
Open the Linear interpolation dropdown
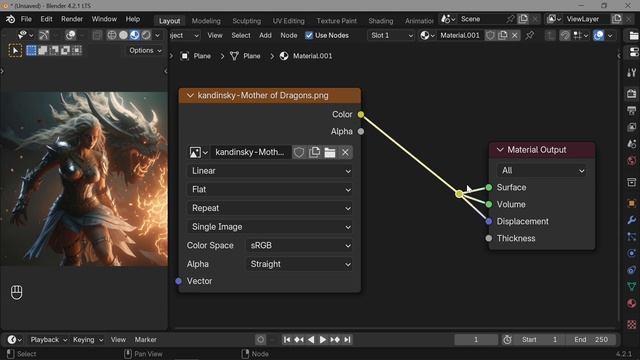point(270,171)
